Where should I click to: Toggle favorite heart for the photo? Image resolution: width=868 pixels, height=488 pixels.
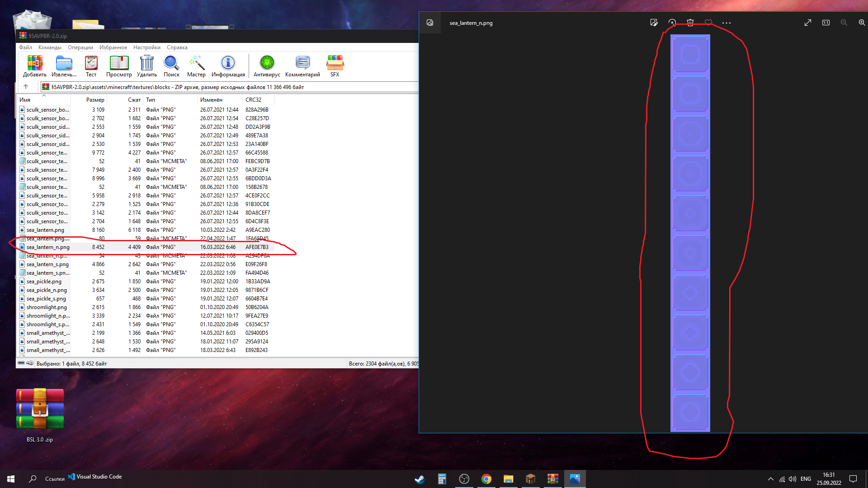coord(708,23)
